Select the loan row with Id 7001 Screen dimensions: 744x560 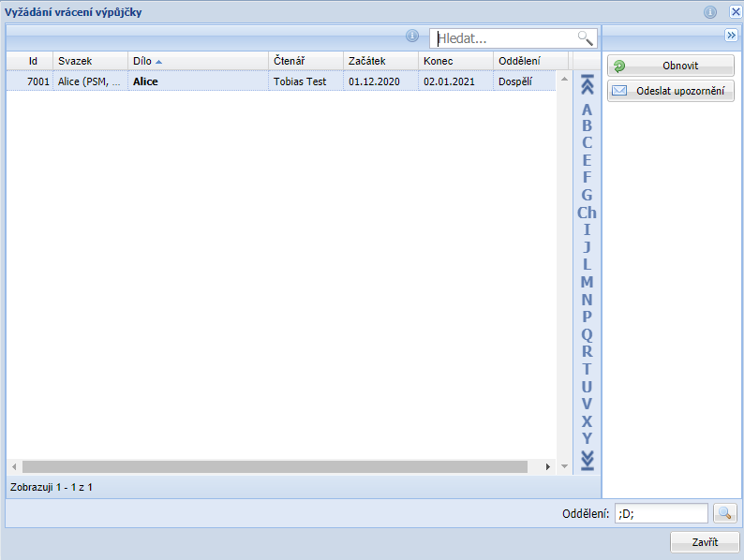(281, 81)
